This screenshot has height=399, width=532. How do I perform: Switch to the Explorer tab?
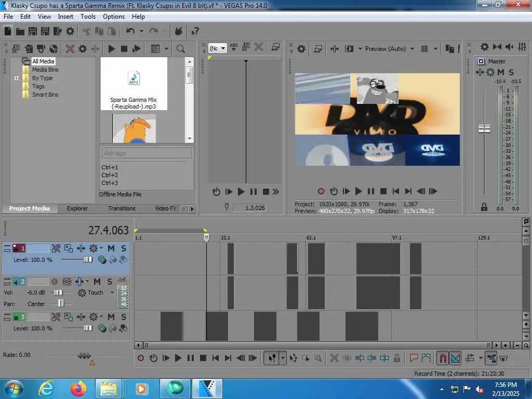(77, 208)
